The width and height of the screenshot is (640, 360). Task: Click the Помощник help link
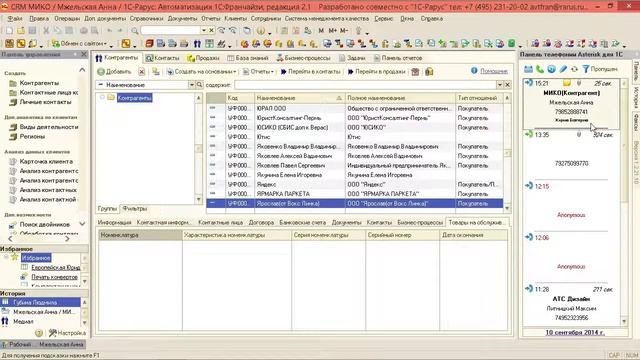point(493,71)
